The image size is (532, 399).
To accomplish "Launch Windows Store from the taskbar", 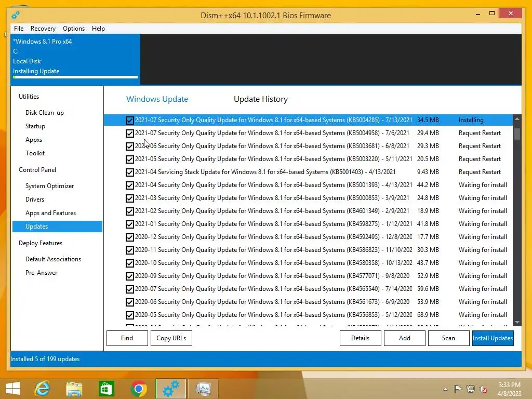I will tap(106, 389).
